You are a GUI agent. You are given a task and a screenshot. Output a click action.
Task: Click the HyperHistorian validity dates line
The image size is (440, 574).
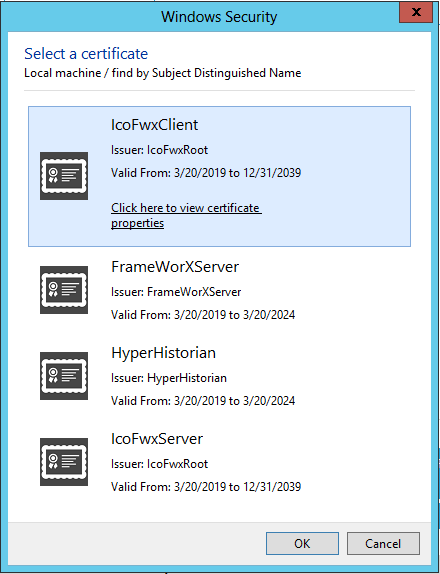[203, 401]
